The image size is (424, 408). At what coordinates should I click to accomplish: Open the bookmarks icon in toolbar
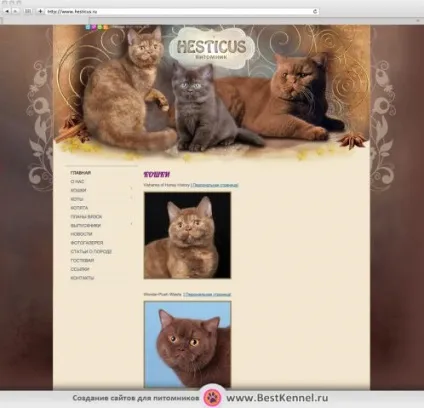point(28,11)
